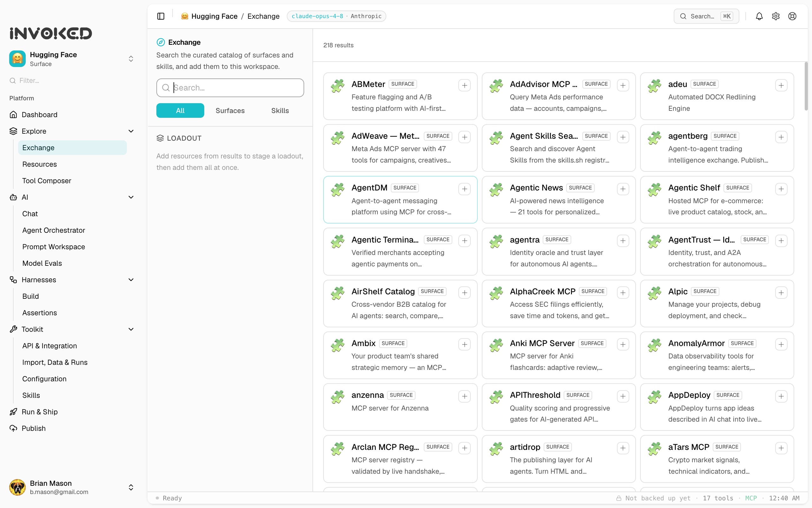812x508 pixels.
Task: Add AirShelf Catalog via plus icon
Action: (464, 293)
